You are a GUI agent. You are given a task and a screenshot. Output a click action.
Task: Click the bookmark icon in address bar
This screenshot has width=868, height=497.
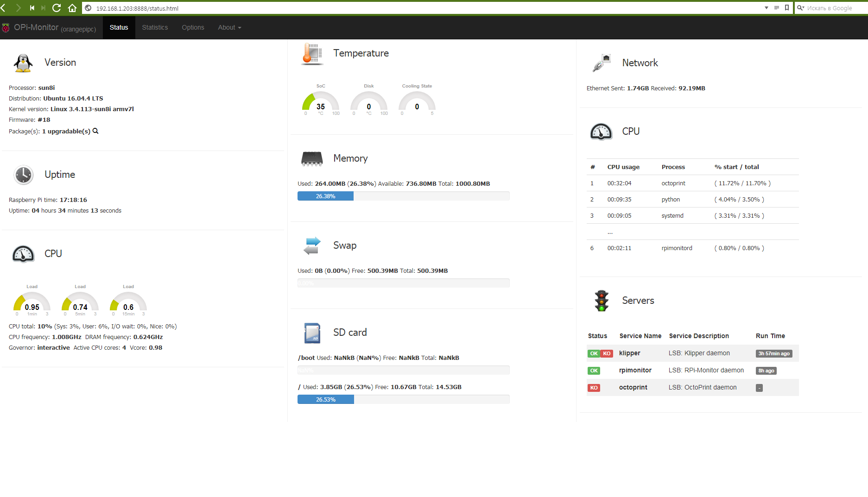(x=787, y=8)
